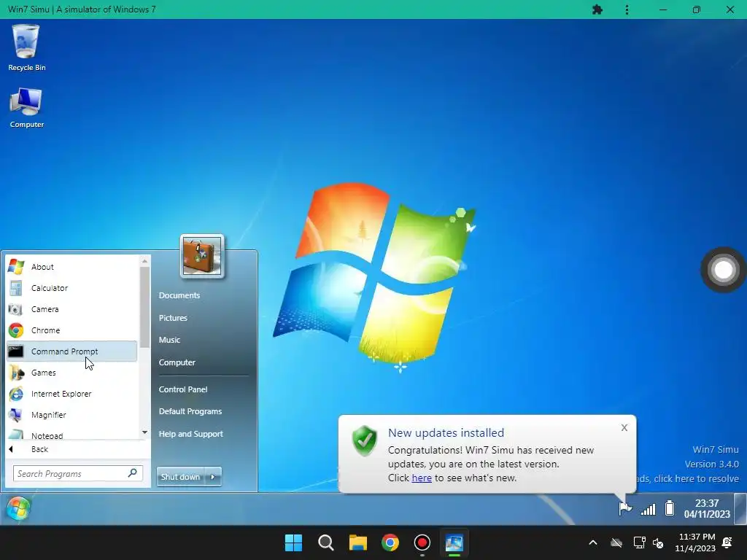Screen dimensions: 747x560
Task: Click the muted volume tray icon
Action: 658,542
